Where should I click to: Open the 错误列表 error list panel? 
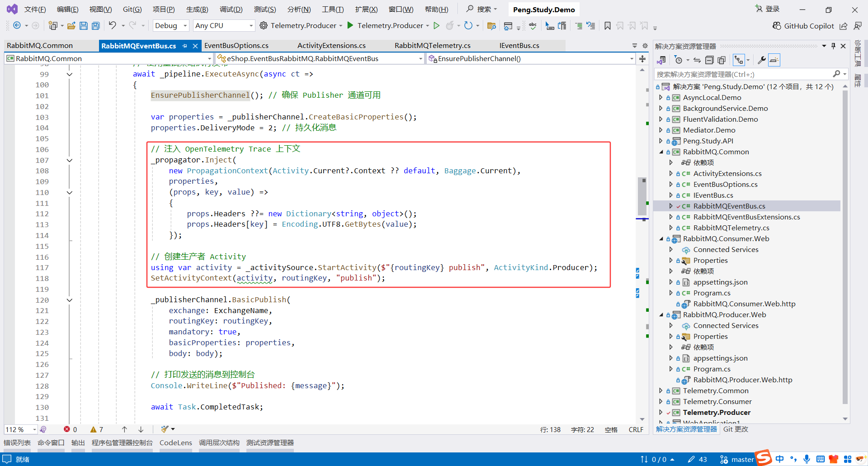(x=17, y=443)
